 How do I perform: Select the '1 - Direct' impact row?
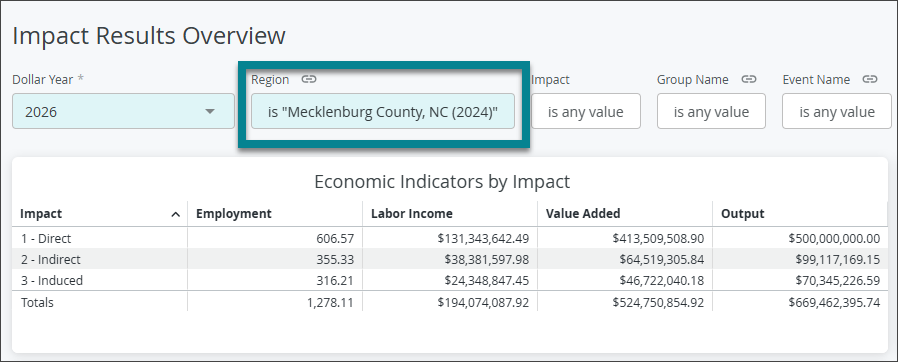tap(450, 238)
